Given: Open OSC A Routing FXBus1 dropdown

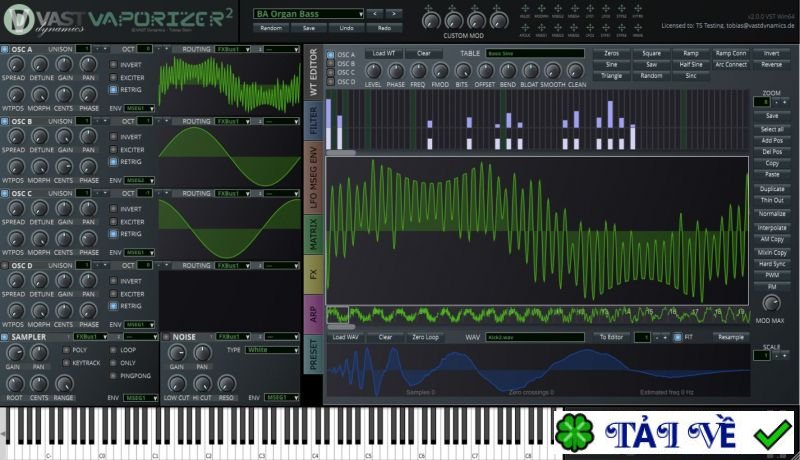Looking at the screenshot, I should [x=233, y=49].
